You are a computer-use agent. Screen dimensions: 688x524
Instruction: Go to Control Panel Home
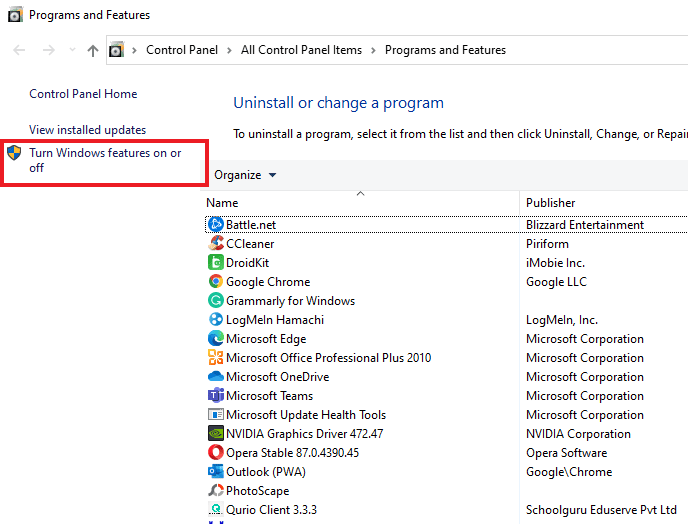tap(83, 94)
